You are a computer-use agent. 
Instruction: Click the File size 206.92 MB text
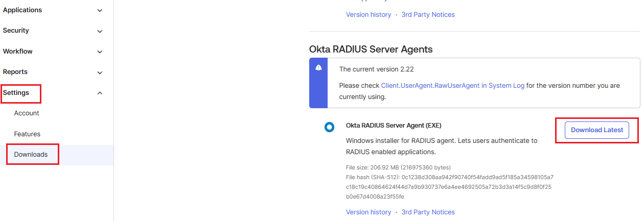[398, 168]
